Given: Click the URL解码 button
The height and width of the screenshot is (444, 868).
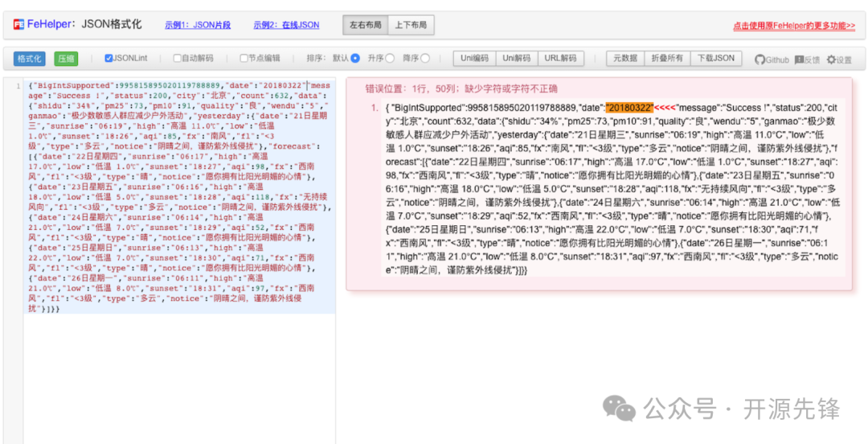Looking at the screenshot, I should coord(560,58).
